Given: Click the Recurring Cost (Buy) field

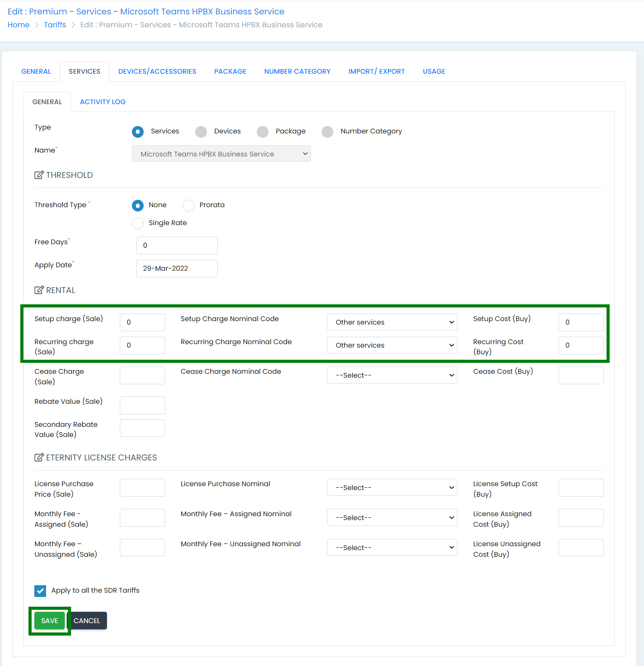Looking at the screenshot, I should tap(581, 345).
